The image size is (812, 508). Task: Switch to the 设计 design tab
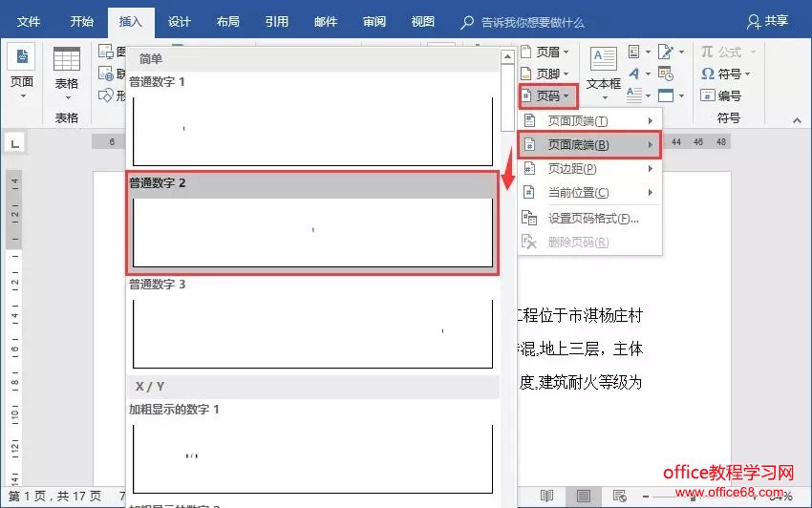(180, 22)
